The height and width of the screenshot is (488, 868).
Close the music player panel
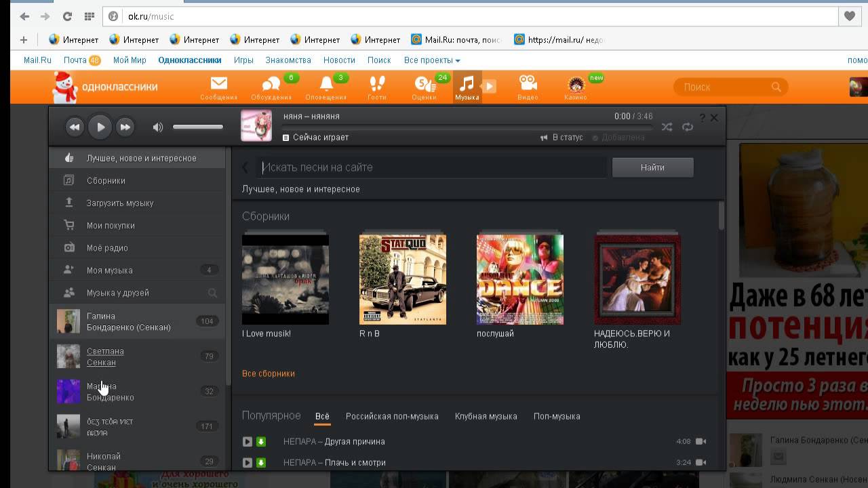(714, 117)
